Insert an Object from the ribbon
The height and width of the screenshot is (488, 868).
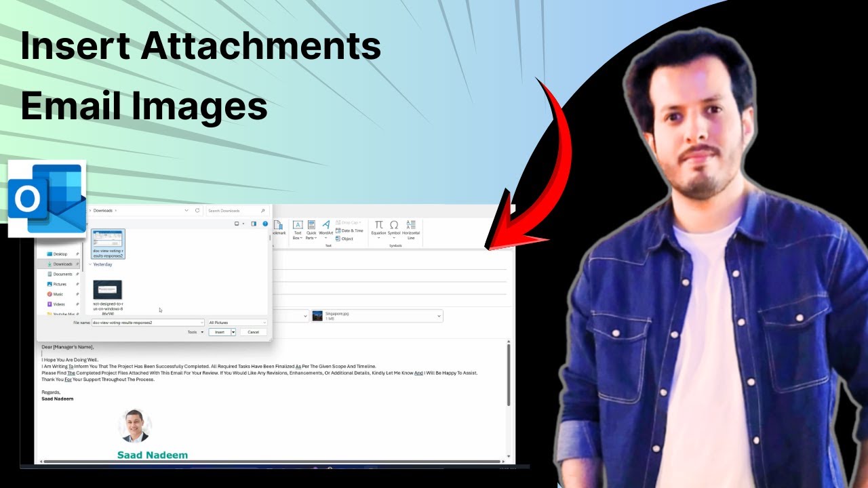point(344,239)
